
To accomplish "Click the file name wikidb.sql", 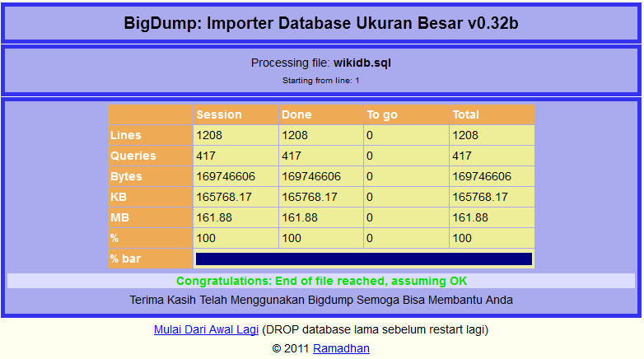I will (x=362, y=63).
